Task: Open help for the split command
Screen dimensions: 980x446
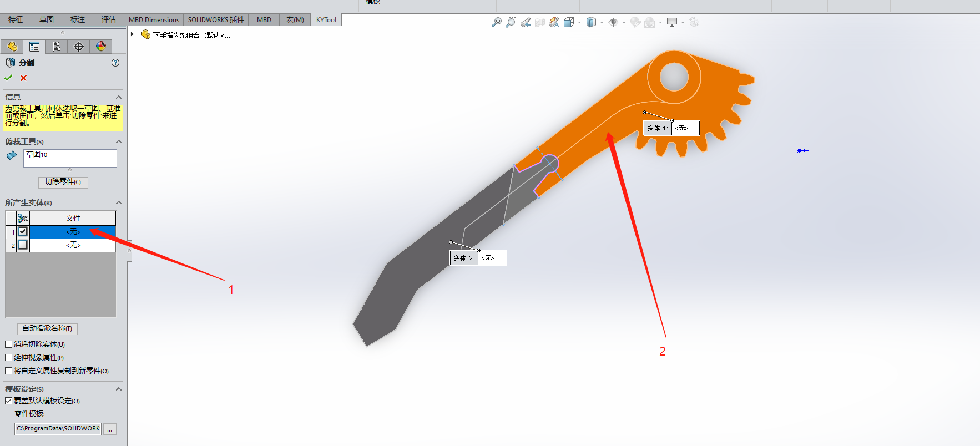Action: (115, 63)
